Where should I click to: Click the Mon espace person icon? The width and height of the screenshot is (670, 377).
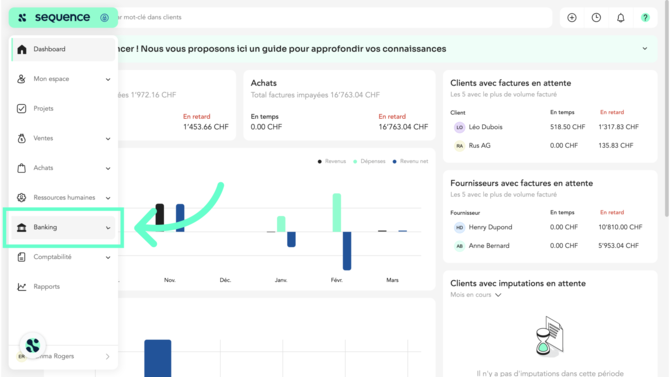point(21,79)
